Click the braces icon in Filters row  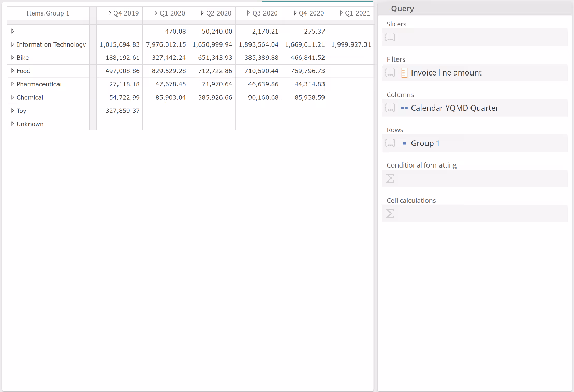click(390, 73)
